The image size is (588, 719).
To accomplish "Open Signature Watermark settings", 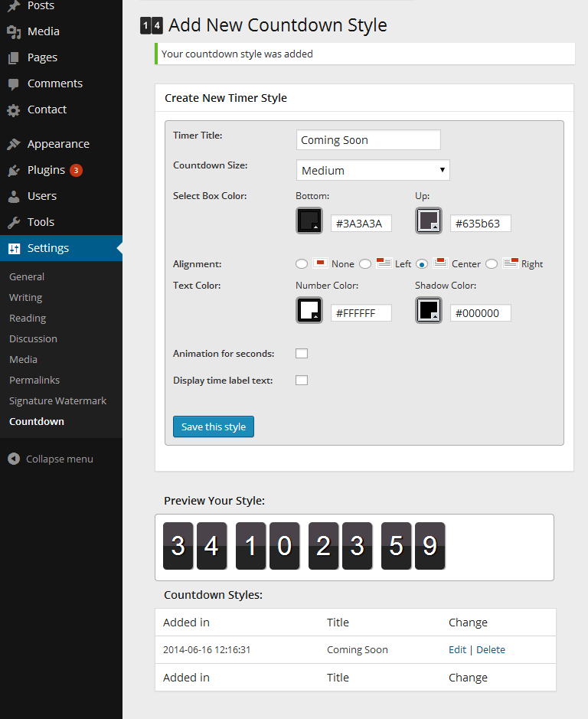I will [x=57, y=400].
